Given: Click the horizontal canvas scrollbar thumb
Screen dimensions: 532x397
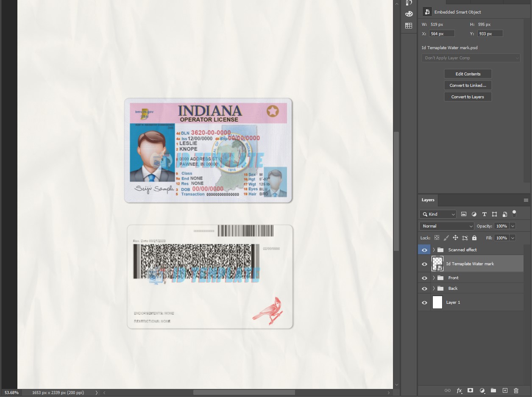Looking at the screenshot, I should [x=244, y=393].
